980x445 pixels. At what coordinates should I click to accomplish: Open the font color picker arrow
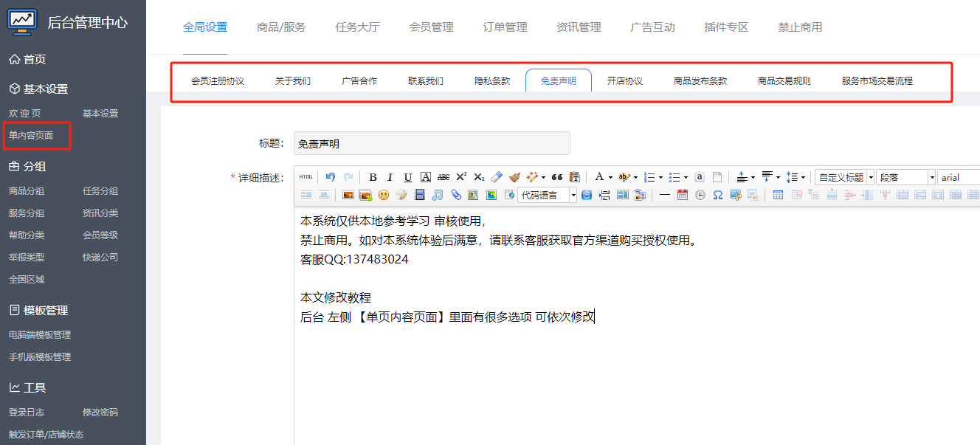tap(610, 177)
